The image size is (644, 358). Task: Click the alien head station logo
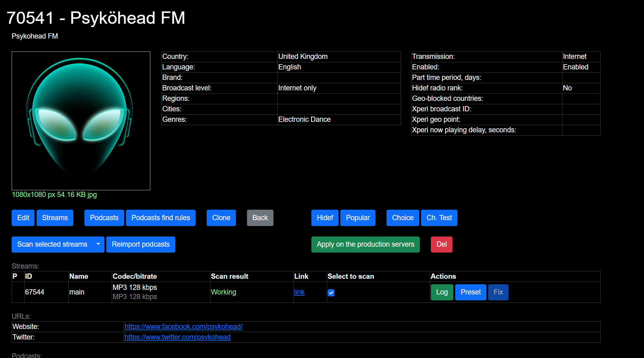coord(81,121)
